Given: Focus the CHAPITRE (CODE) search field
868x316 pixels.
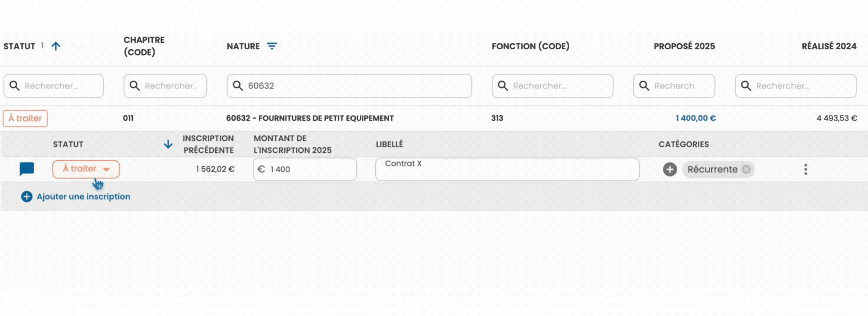Looking at the screenshot, I should click(x=165, y=86).
